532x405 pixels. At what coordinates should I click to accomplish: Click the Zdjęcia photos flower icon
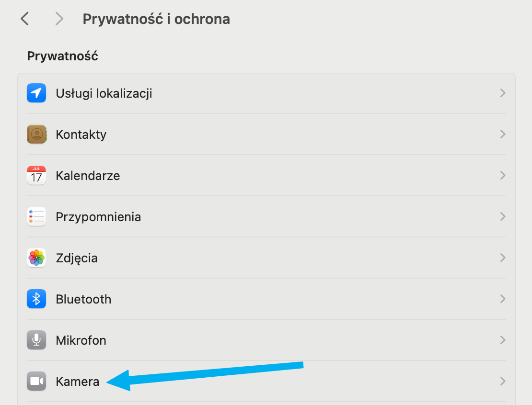(36, 258)
